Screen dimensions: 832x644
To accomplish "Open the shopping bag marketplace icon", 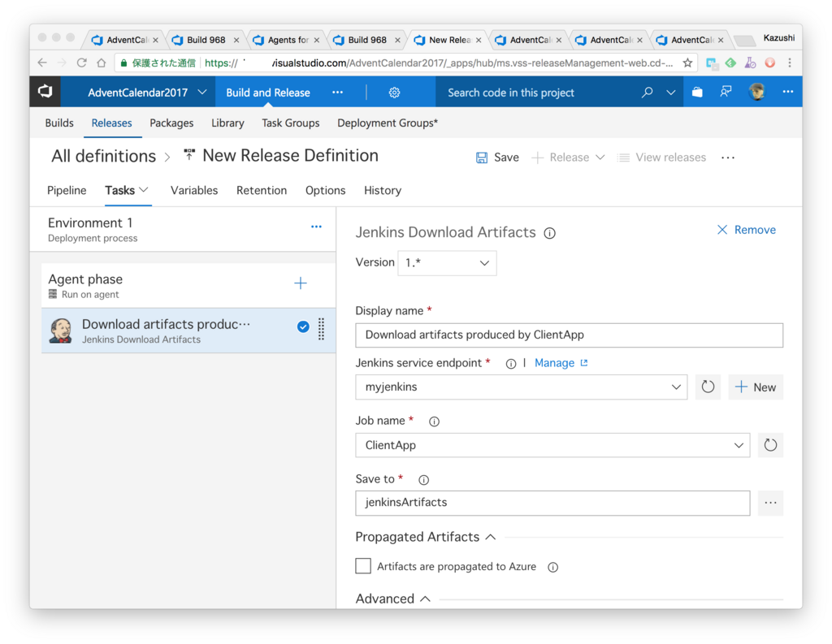I will point(697,93).
